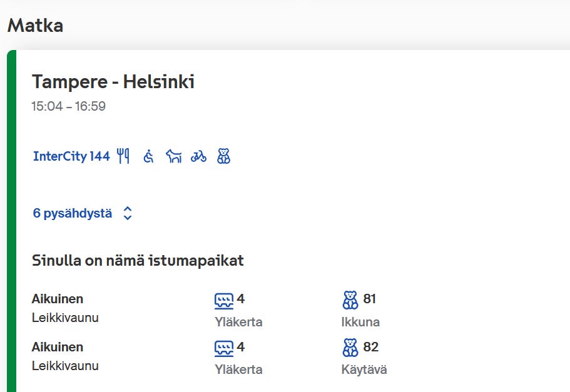Click the 15:04 – 16:59 travel time
570x392 pixels.
68,106
